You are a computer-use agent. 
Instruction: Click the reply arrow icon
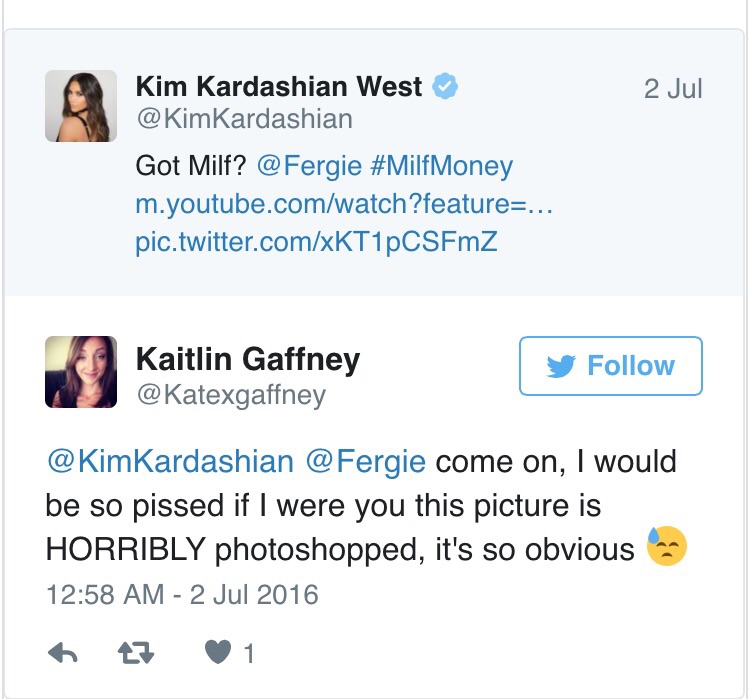tap(63, 654)
